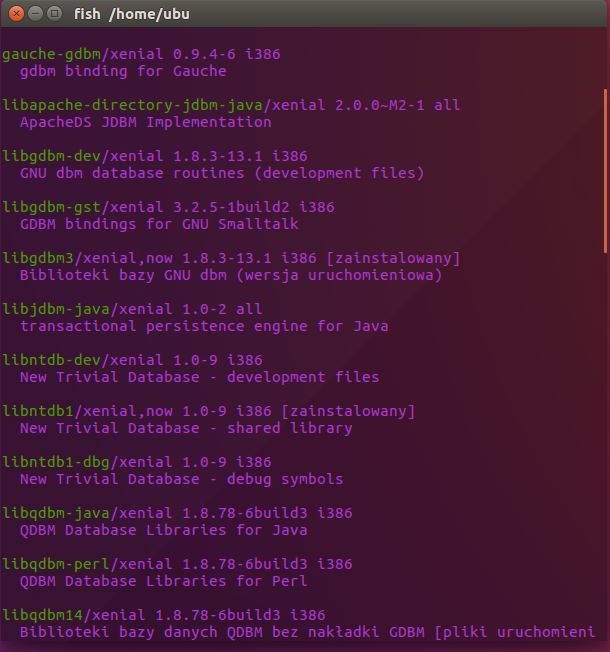Close the fish terminal window

tap(13, 14)
